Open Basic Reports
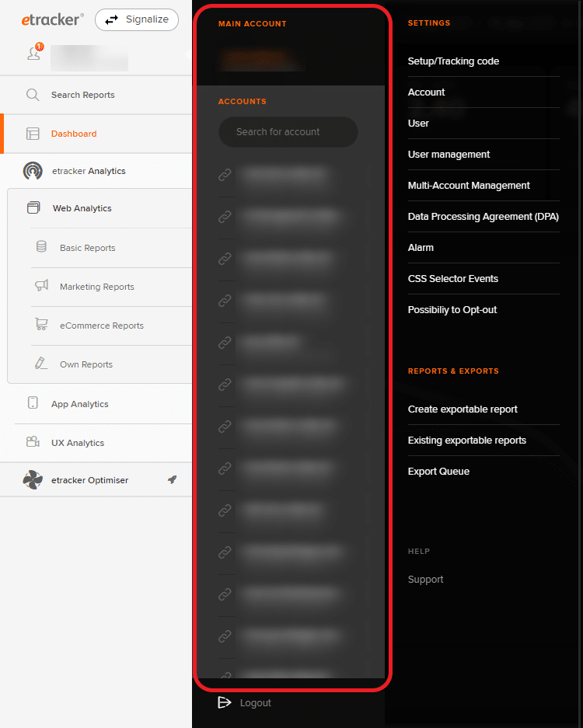This screenshot has width=583, height=728. pos(87,248)
